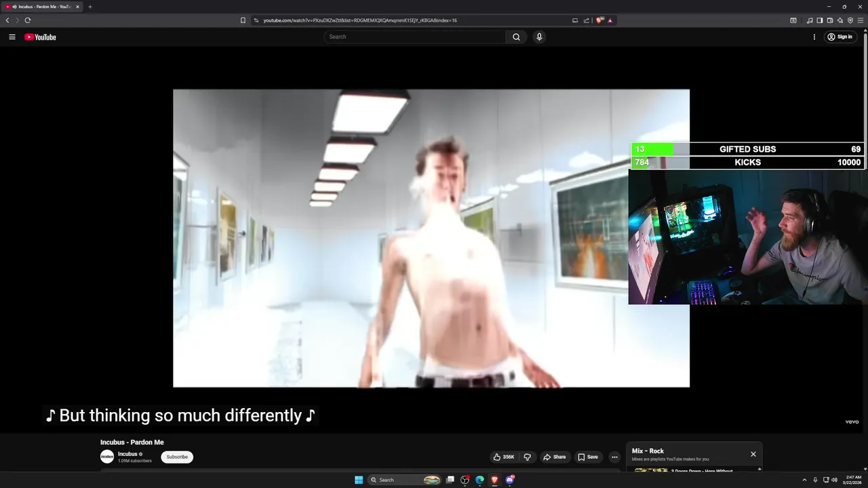Subscribe to the Incubus channel

pos(177,457)
